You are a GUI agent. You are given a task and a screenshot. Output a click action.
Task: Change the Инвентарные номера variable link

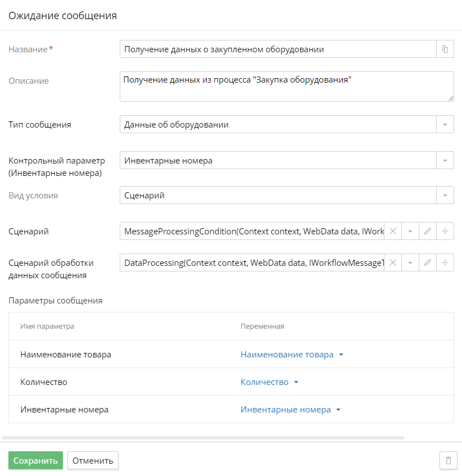click(291, 410)
